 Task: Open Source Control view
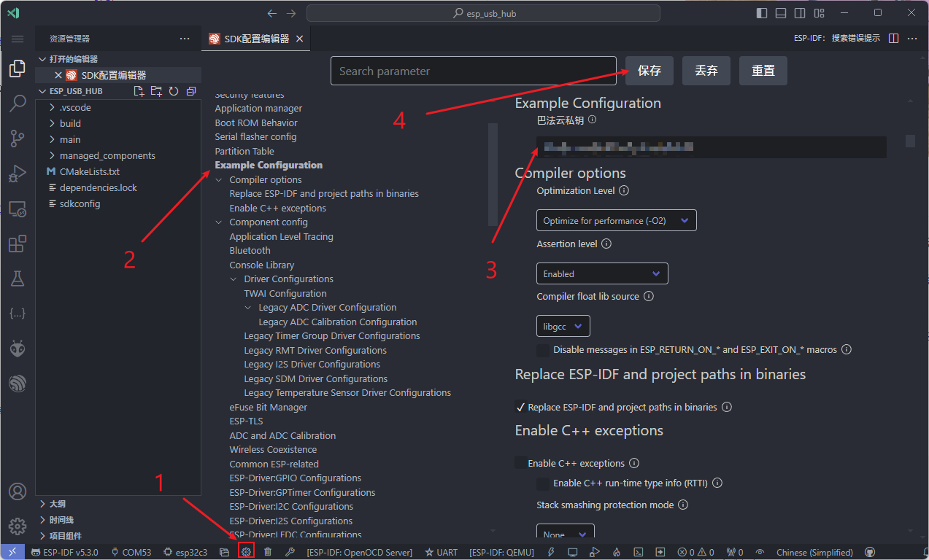coord(18,138)
